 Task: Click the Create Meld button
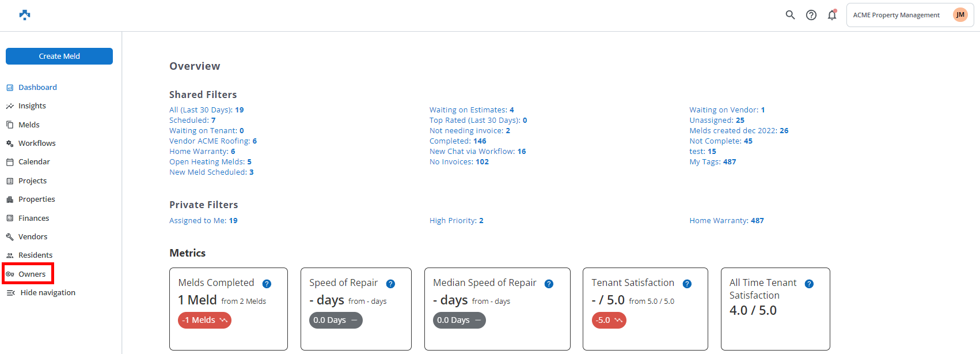[59, 56]
